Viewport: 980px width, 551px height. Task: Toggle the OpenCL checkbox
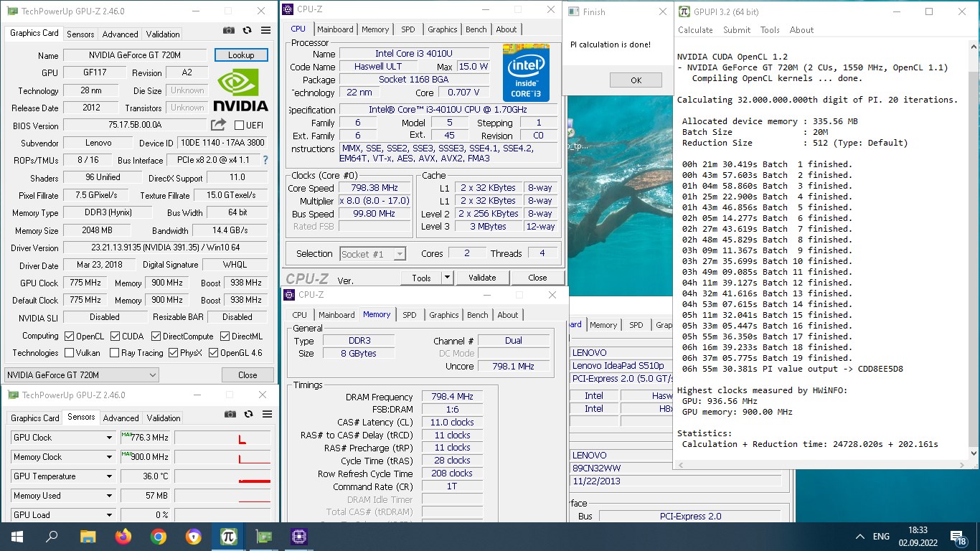tap(69, 336)
